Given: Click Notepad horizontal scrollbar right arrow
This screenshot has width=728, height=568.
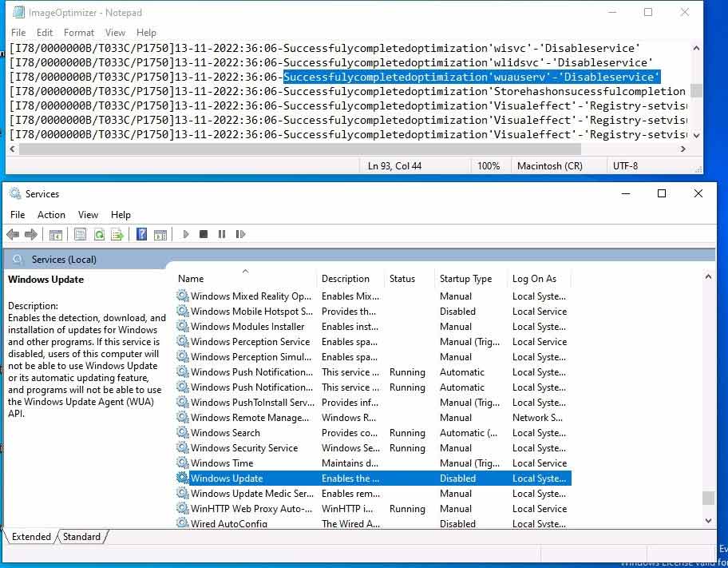Looking at the screenshot, I should tap(682, 149).
